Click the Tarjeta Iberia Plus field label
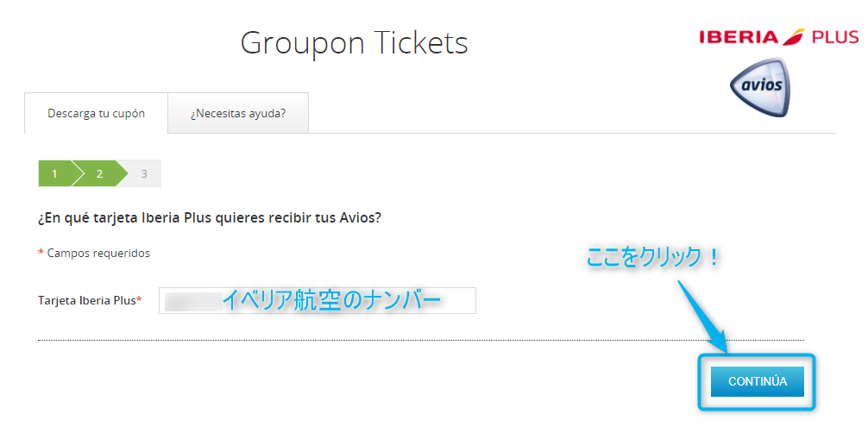 click(x=86, y=300)
